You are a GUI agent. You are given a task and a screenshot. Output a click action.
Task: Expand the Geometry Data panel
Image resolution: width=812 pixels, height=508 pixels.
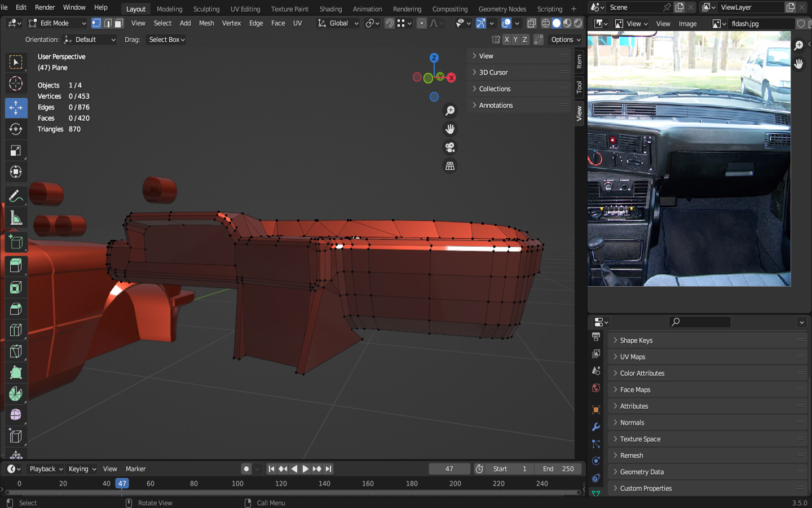tap(707, 472)
